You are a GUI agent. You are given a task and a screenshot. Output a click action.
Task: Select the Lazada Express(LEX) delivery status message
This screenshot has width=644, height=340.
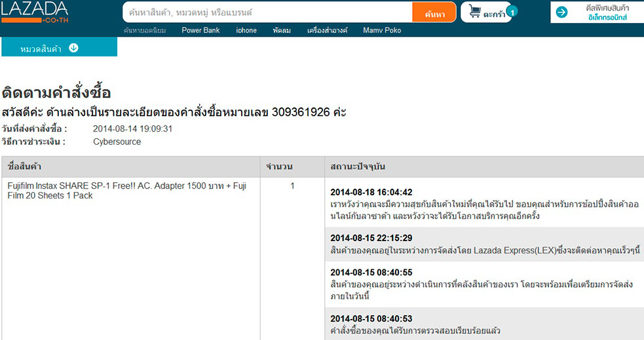pyautogui.click(x=485, y=250)
